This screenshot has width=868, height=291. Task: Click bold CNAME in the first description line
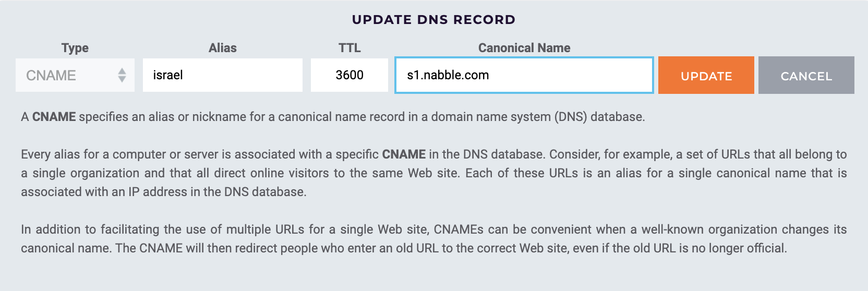pyautogui.click(x=54, y=117)
